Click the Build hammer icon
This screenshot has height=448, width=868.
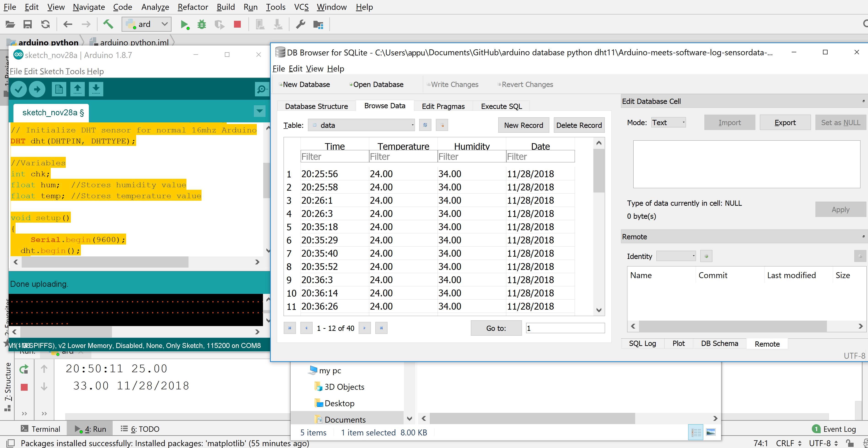click(x=108, y=24)
